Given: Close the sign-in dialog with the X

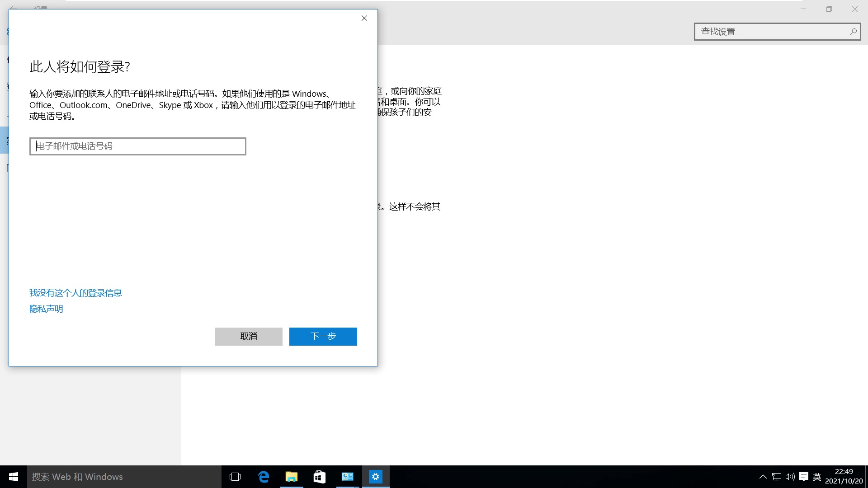Looking at the screenshot, I should 364,18.
